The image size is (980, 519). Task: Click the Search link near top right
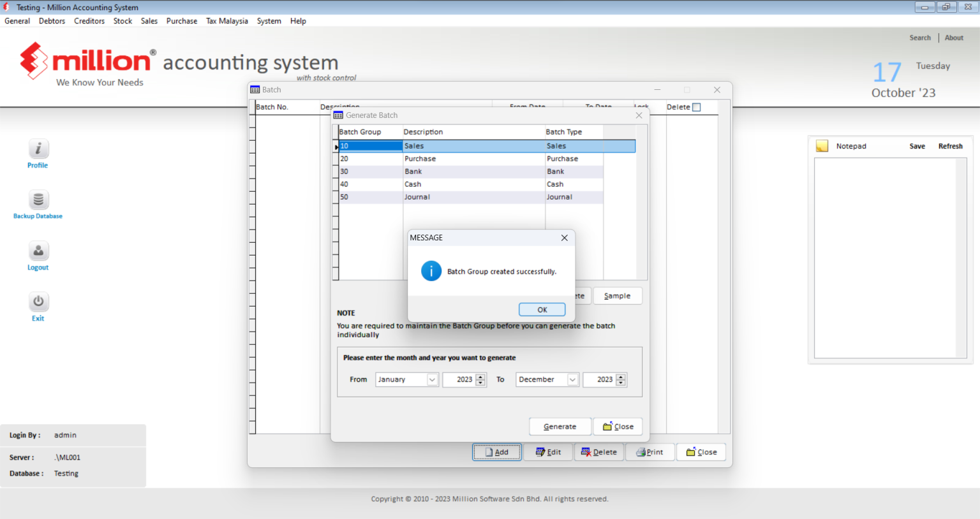[920, 37]
